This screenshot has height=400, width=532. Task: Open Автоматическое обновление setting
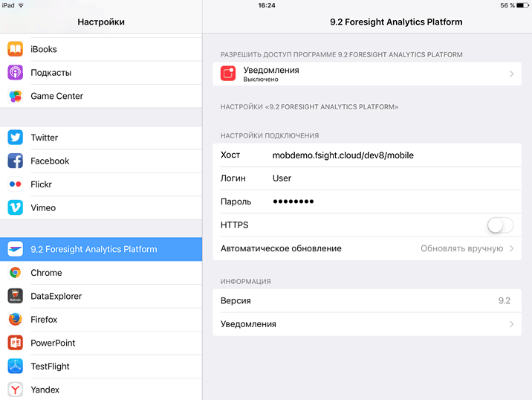click(367, 248)
